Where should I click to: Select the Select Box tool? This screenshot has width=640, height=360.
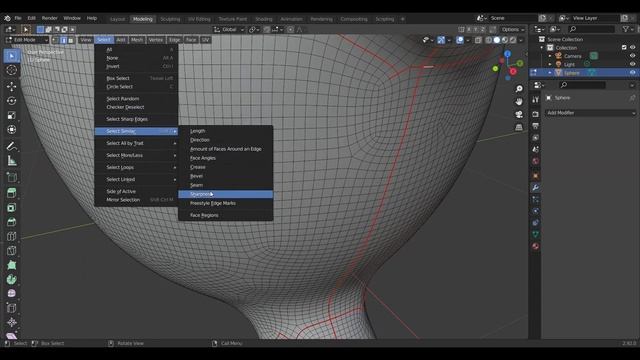click(11, 56)
